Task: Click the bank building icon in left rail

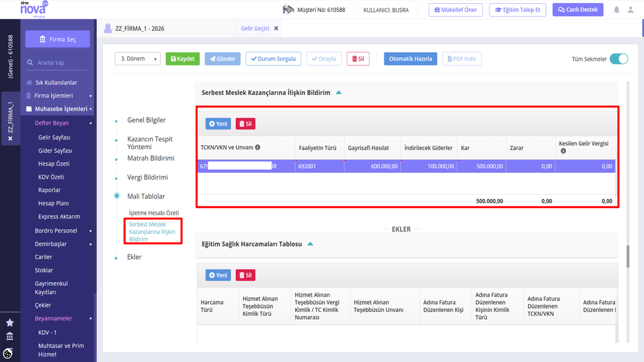Action: (10, 337)
